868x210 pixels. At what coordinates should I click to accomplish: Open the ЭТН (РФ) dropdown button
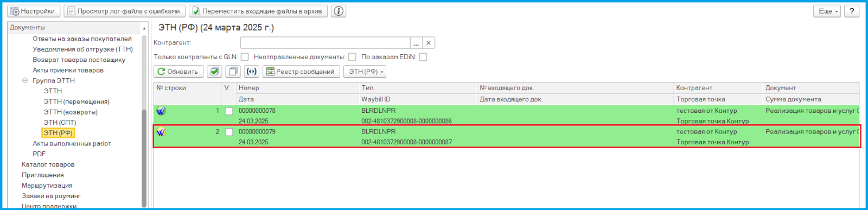[365, 72]
